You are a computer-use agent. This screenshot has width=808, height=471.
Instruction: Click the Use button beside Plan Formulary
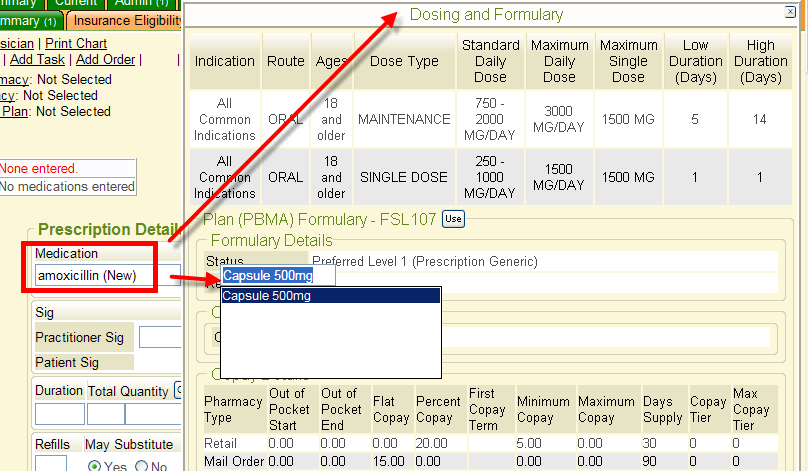coord(453,219)
